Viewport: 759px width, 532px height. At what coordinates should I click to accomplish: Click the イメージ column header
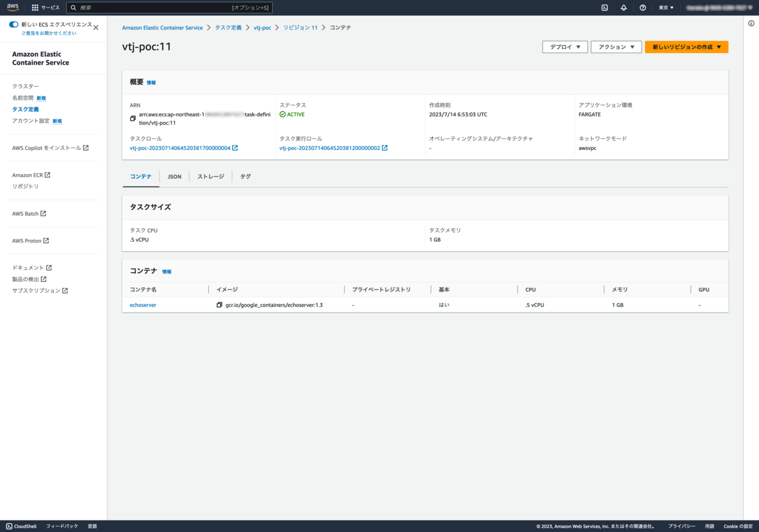point(227,290)
